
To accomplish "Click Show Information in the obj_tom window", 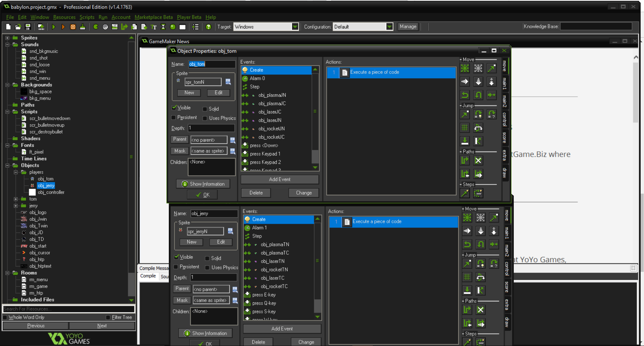I will (x=203, y=184).
